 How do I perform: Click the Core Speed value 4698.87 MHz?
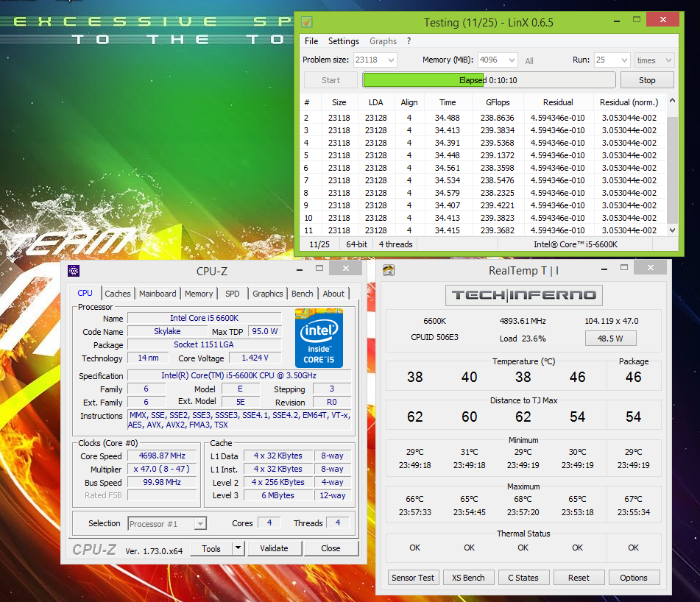tap(162, 456)
